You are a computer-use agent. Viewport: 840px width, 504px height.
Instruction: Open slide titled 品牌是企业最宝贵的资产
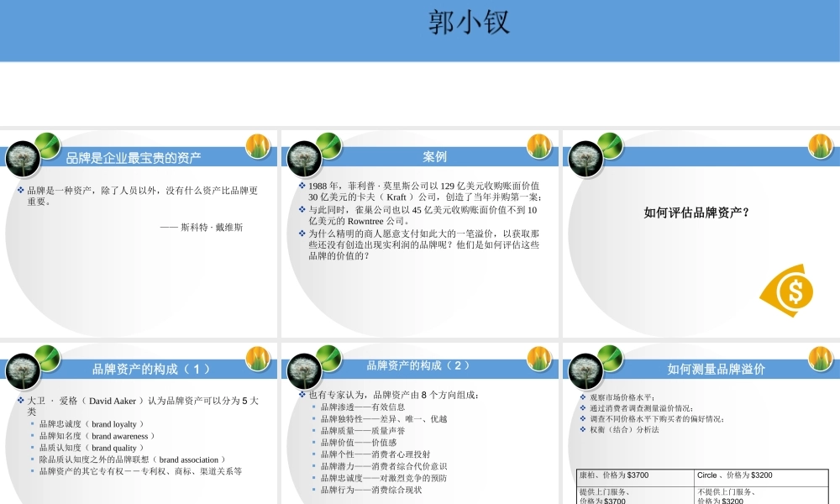click(139, 234)
